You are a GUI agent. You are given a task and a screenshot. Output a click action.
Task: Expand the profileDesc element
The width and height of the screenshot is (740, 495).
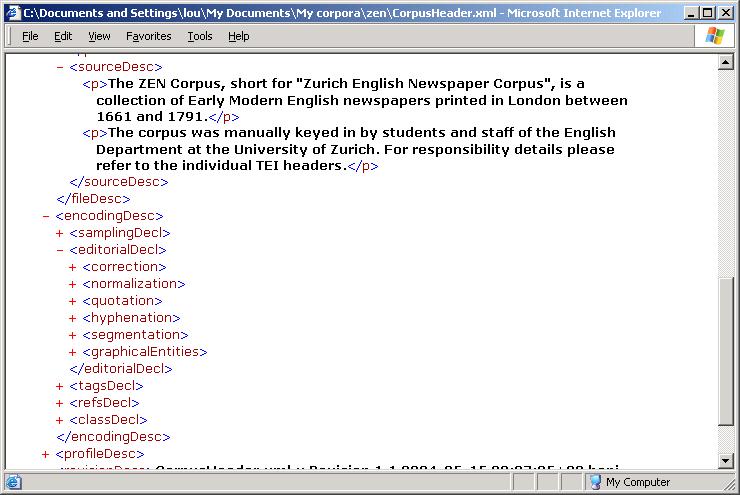point(46,454)
